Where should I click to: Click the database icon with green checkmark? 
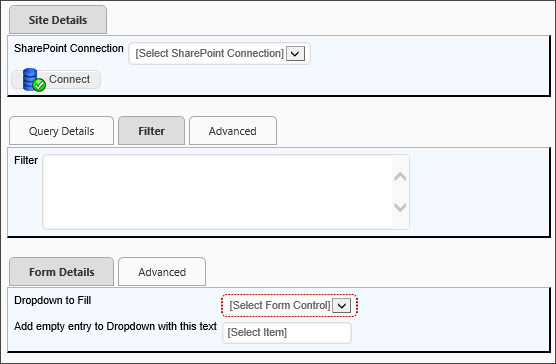(34, 80)
